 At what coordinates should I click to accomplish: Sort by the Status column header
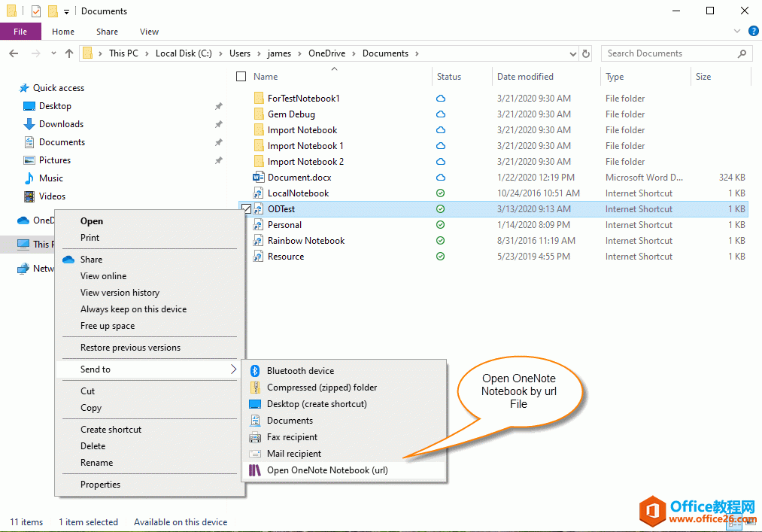point(462,76)
